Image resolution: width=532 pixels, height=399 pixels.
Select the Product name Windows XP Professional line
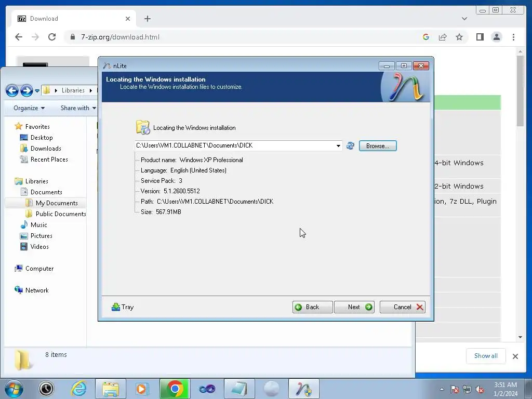[x=192, y=160]
